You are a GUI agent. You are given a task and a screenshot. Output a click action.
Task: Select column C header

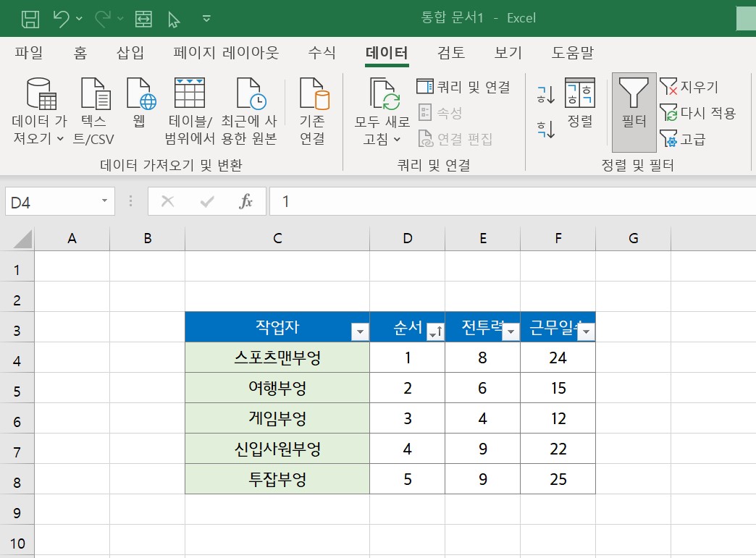(277, 238)
